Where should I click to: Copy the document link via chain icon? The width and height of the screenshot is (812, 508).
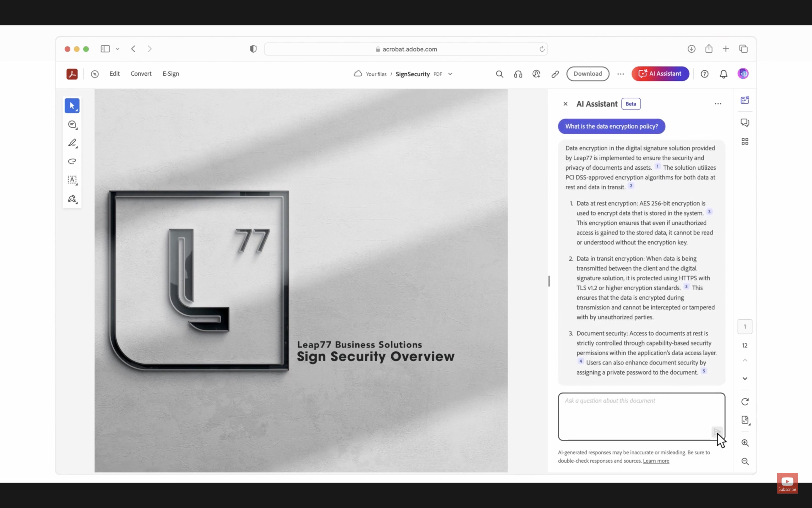click(x=555, y=74)
